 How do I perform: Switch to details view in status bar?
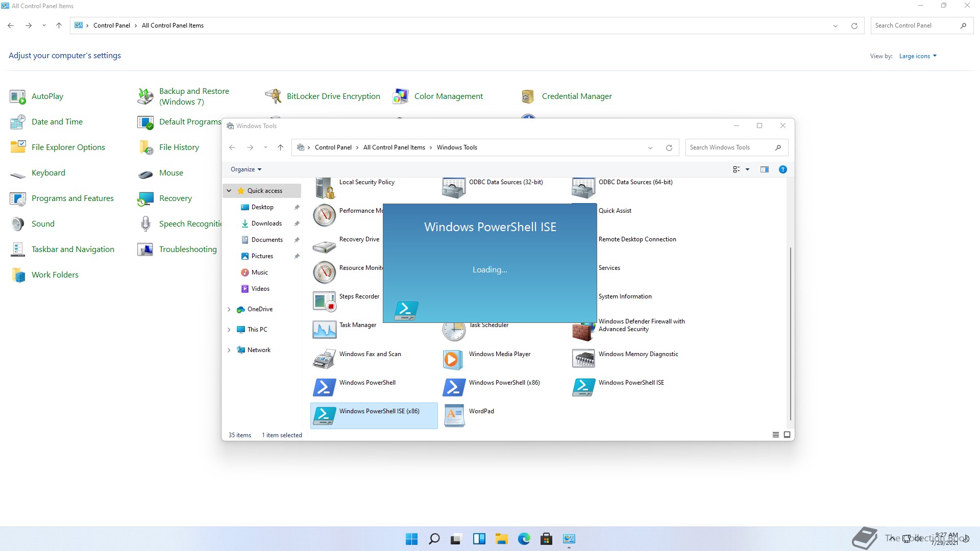coord(775,435)
